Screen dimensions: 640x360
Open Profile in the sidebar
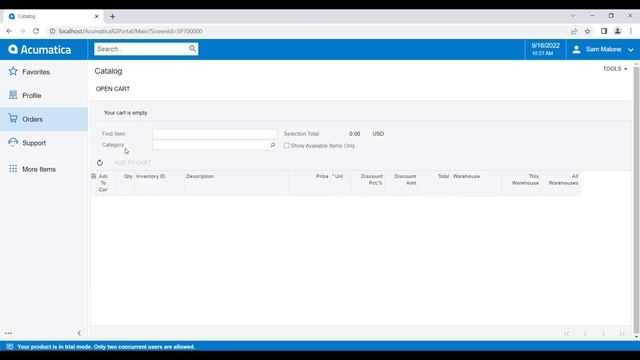click(44, 96)
